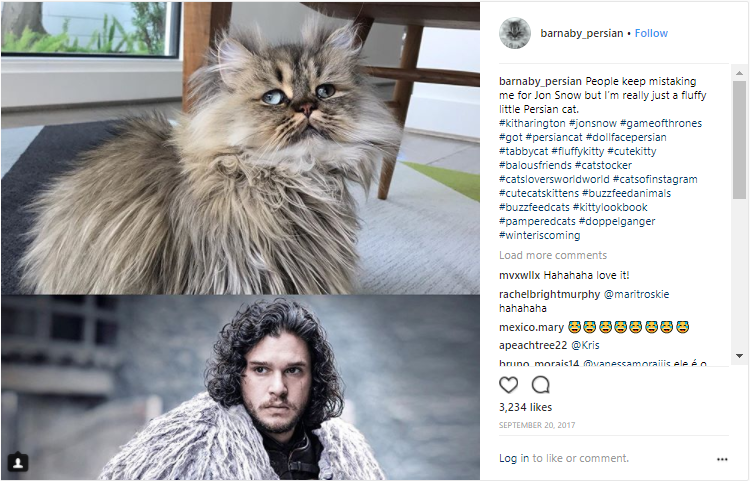Click the tagged people icon on photo

(18, 462)
